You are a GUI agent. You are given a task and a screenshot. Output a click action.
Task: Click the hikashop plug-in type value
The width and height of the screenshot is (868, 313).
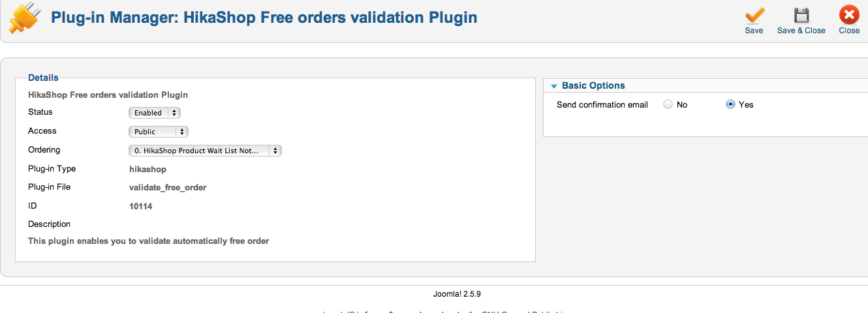[148, 169]
